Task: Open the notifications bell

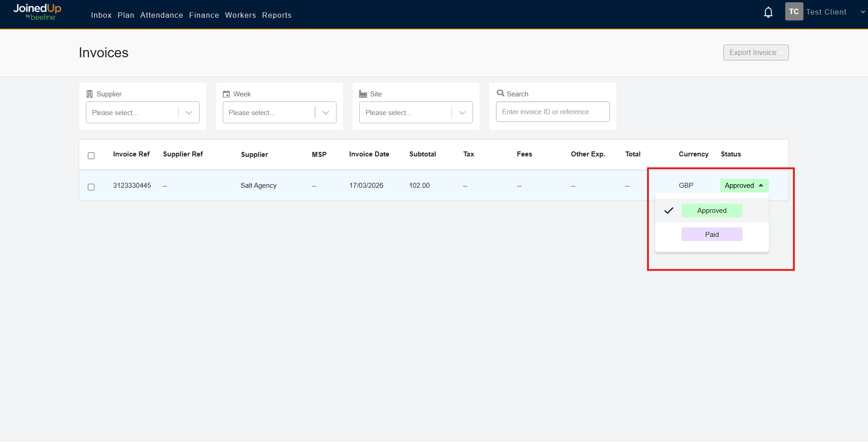Action: click(768, 12)
